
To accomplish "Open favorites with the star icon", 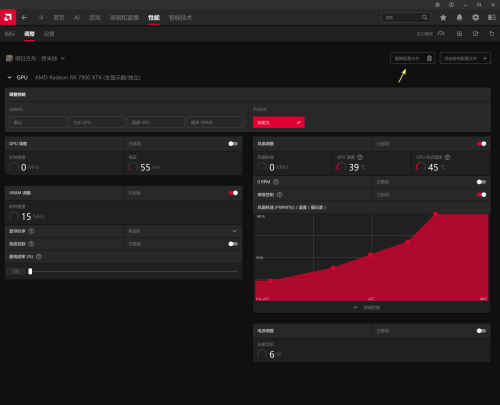I will click(x=443, y=17).
